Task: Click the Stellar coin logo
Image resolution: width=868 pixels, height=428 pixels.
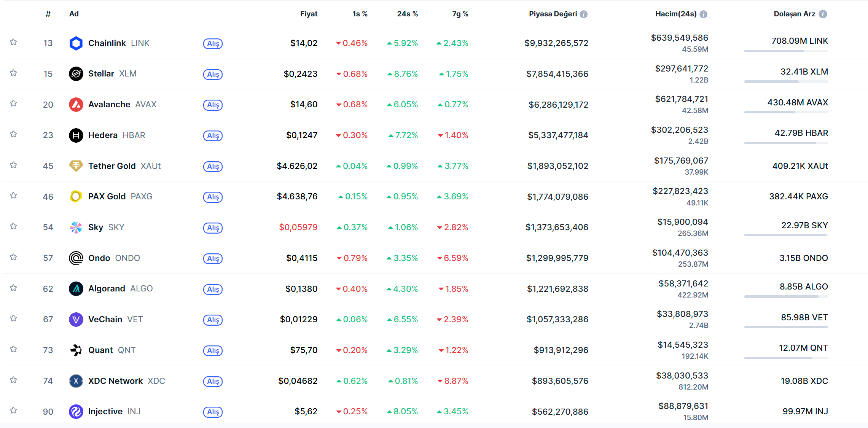Action: 76,74
